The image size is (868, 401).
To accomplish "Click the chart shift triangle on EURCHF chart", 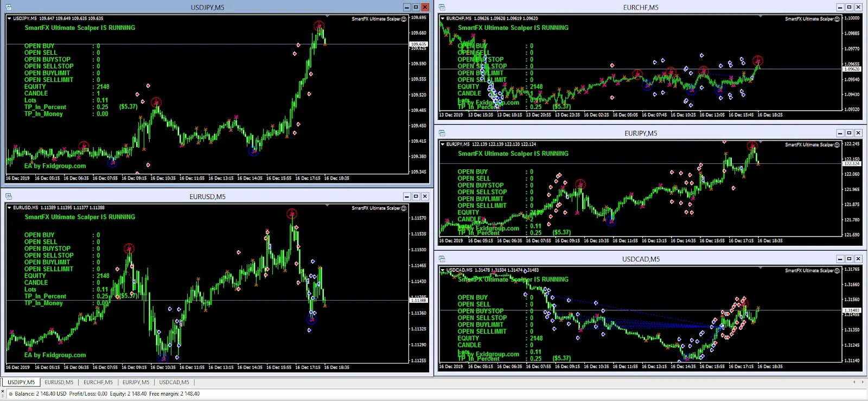I will 761,16.
